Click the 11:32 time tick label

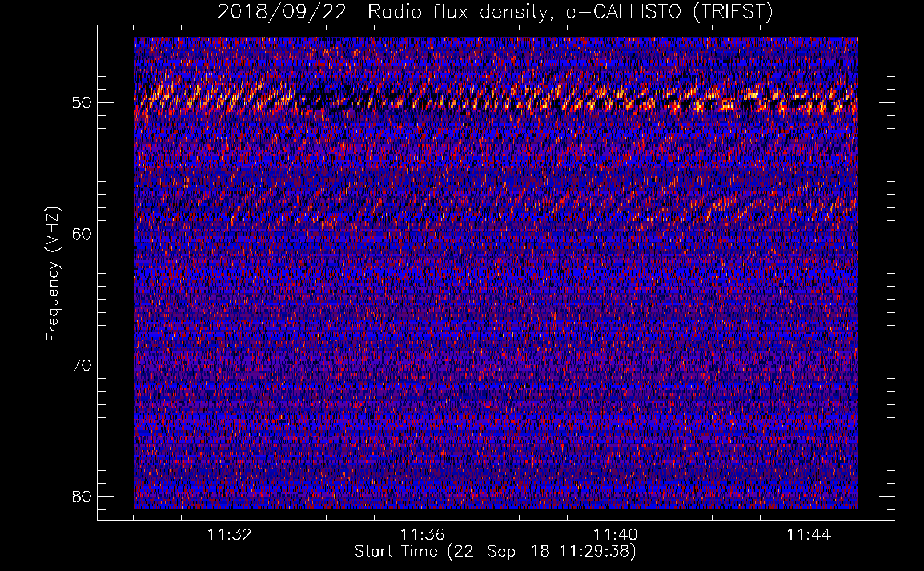click(x=230, y=535)
